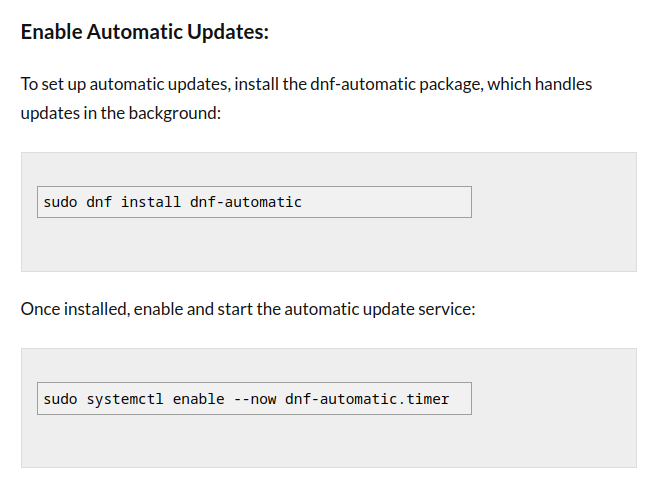Click the '--now' flag in the second command

point(255,399)
